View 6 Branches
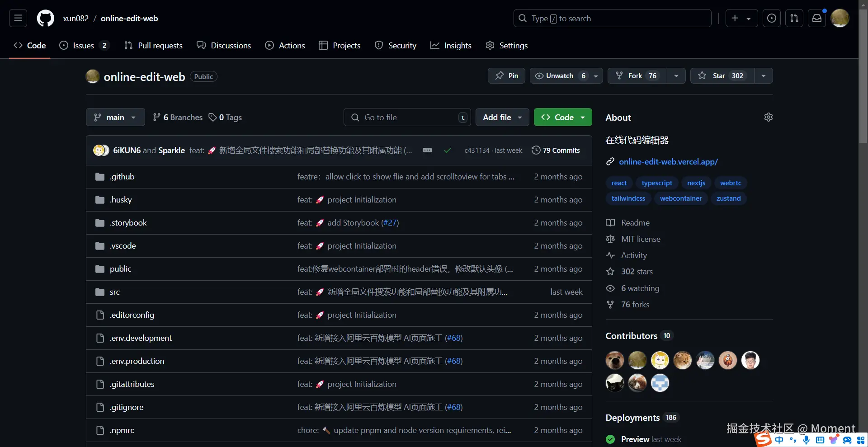This screenshot has width=868, height=447. point(178,117)
